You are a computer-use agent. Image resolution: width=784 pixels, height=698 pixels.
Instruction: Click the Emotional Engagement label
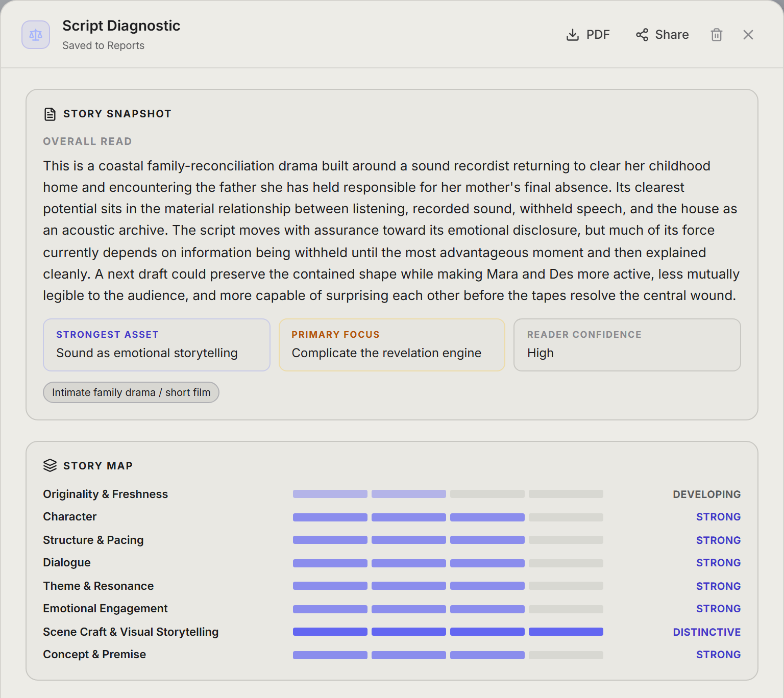(105, 608)
